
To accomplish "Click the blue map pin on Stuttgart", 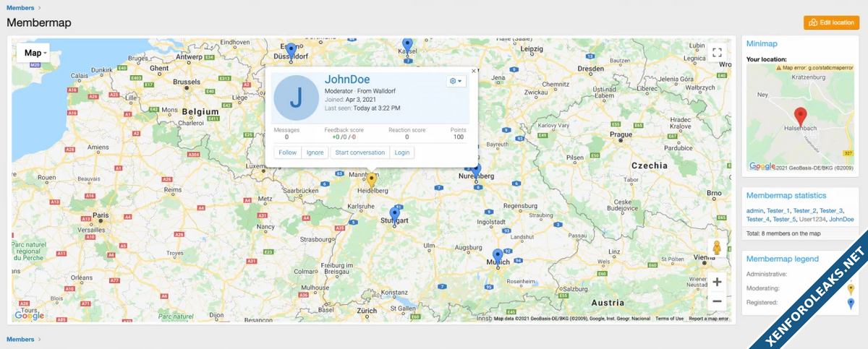I will pyautogui.click(x=394, y=215).
